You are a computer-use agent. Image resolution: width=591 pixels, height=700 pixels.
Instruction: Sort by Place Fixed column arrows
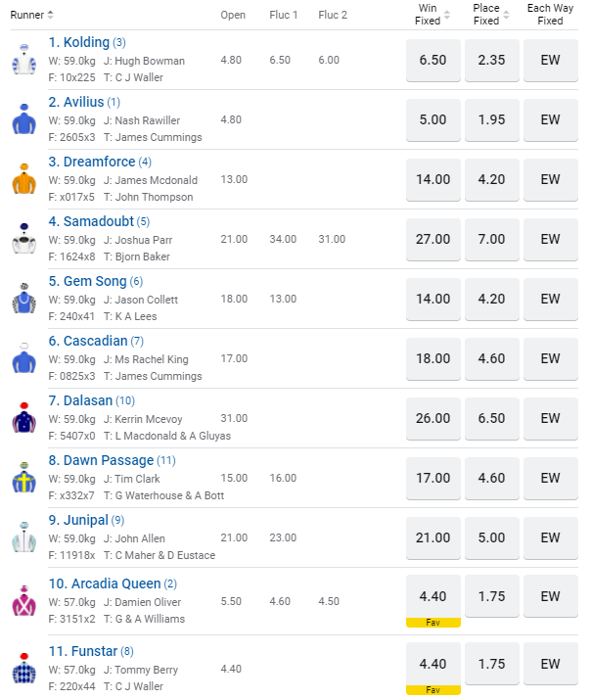(x=506, y=15)
